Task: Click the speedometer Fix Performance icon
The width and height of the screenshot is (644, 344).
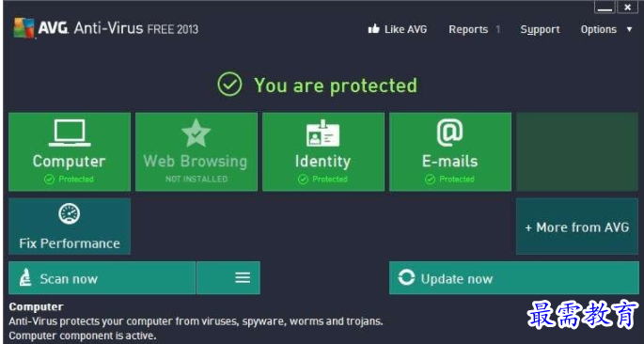Action: pos(69,213)
